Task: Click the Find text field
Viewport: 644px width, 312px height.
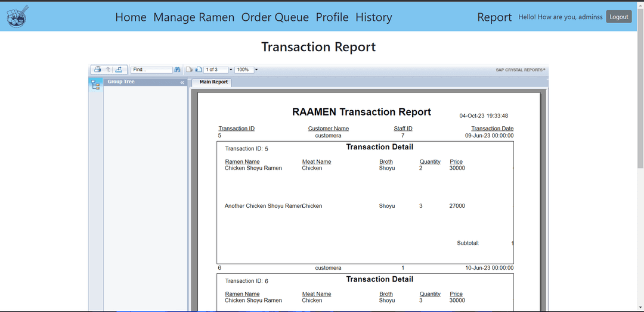Action: click(x=151, y=70)
